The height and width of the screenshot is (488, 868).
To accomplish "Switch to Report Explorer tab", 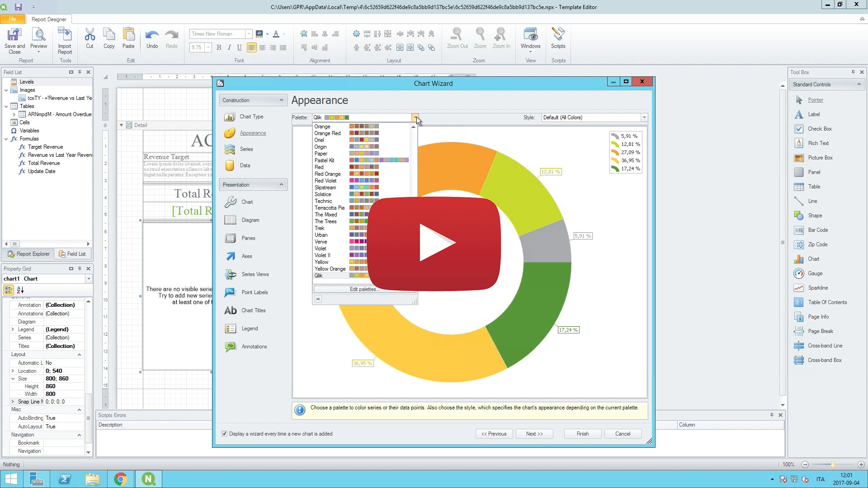I will tap(29, 254).
